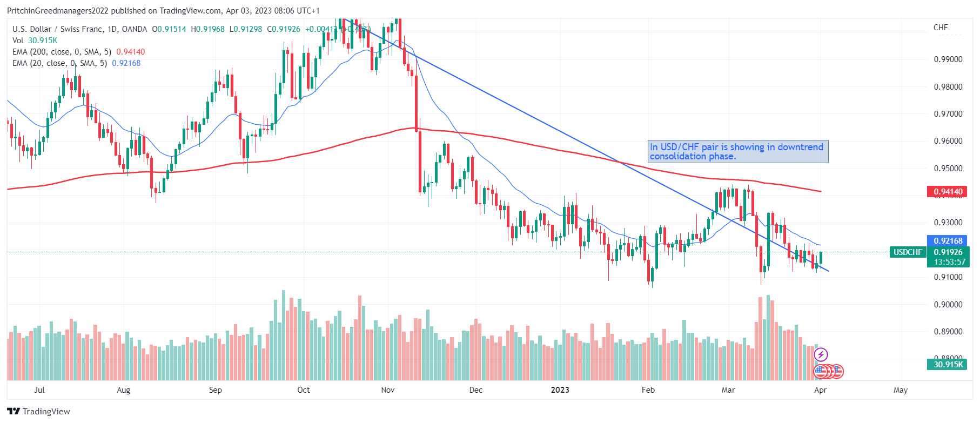Click the EMA 200 value 0.94140 in legend
The height and width of the screenshot is (423, 980).
[x=131, y=52]
